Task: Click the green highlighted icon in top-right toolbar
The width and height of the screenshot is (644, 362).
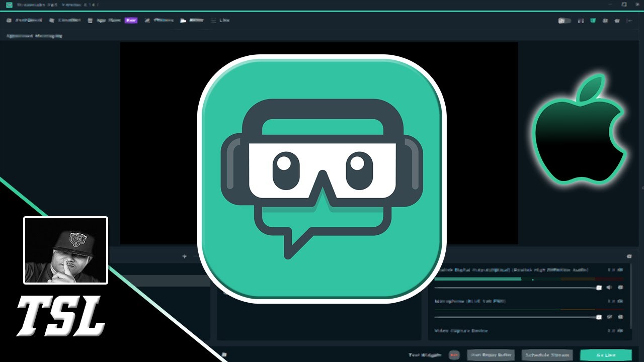Action: click(593, 21)
